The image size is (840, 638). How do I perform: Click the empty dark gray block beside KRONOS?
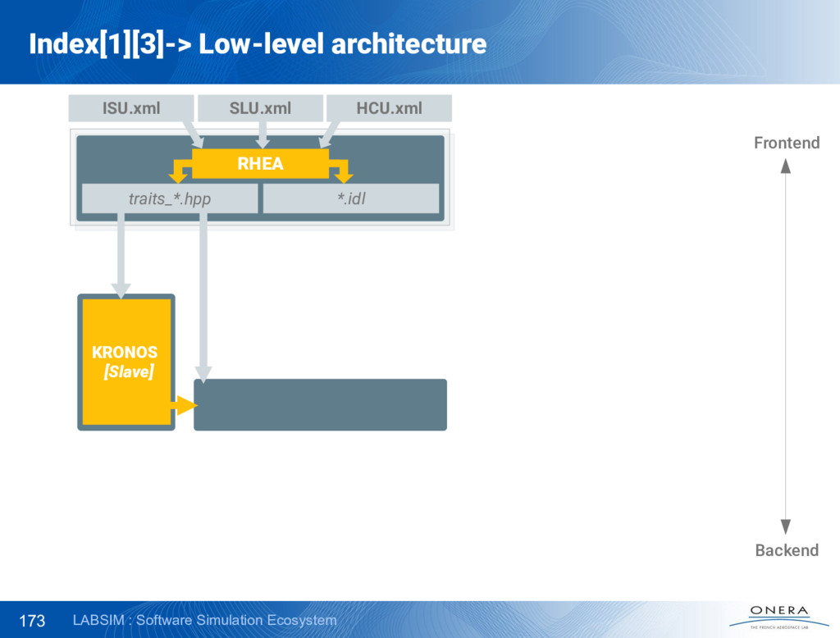point(321,405)
